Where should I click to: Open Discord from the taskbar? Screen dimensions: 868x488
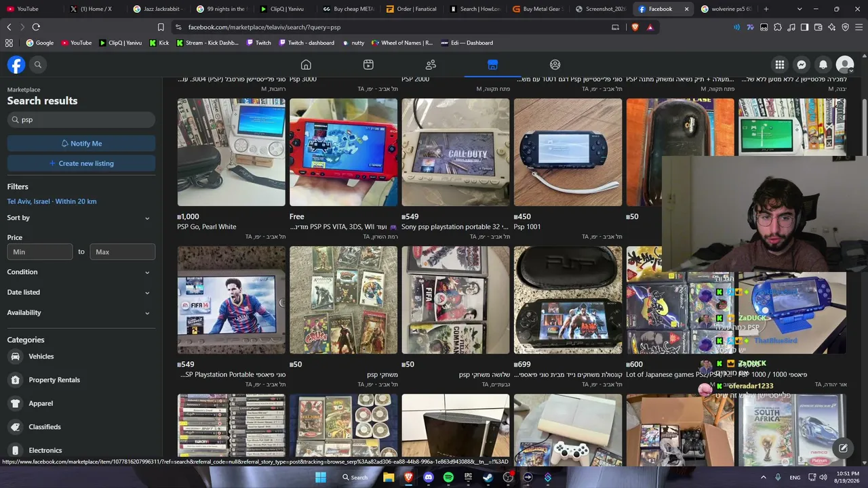point(428,477)
